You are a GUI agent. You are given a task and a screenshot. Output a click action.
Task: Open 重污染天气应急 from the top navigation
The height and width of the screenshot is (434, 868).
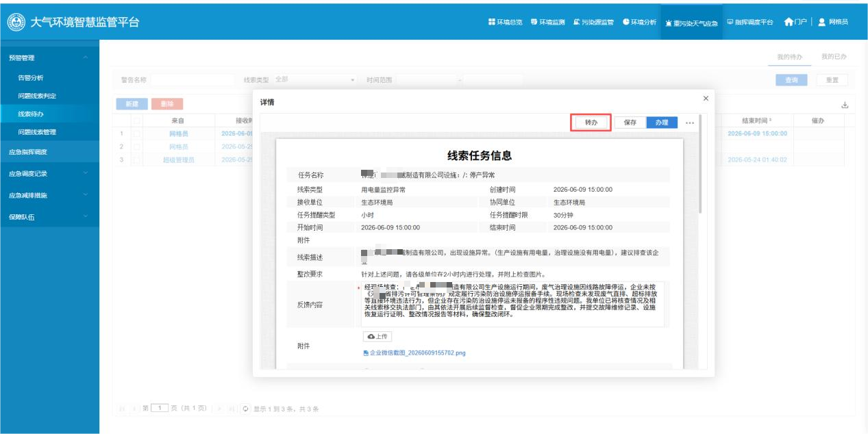(x=691, y=23)
